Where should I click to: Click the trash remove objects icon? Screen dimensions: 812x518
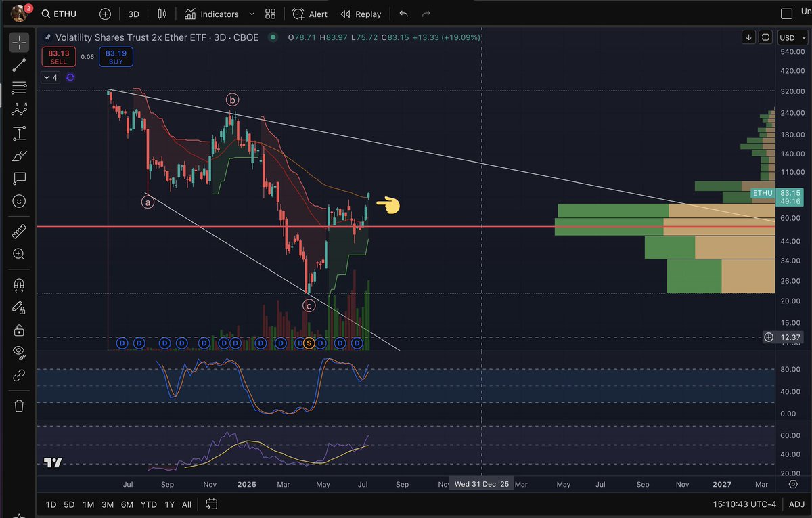[19, 406]
